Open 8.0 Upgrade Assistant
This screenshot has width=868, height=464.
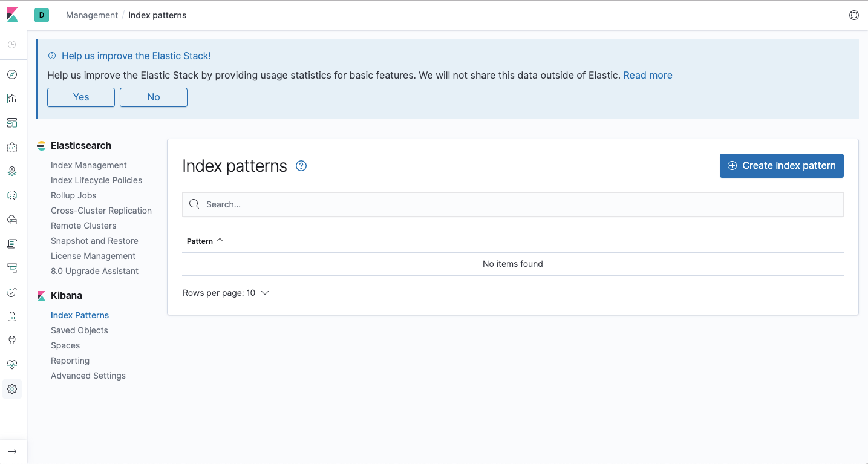[x=94, y=271]
